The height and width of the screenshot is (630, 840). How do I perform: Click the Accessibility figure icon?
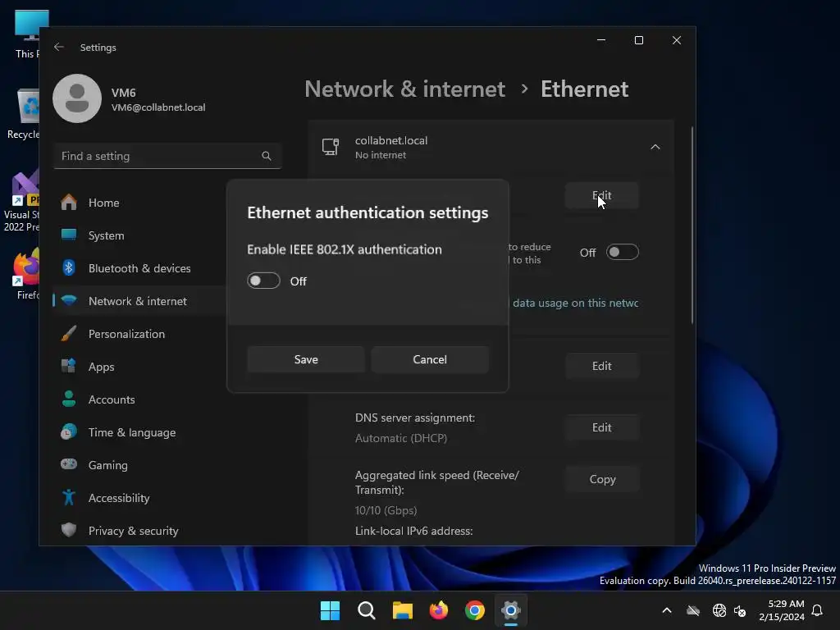point(69,498)
